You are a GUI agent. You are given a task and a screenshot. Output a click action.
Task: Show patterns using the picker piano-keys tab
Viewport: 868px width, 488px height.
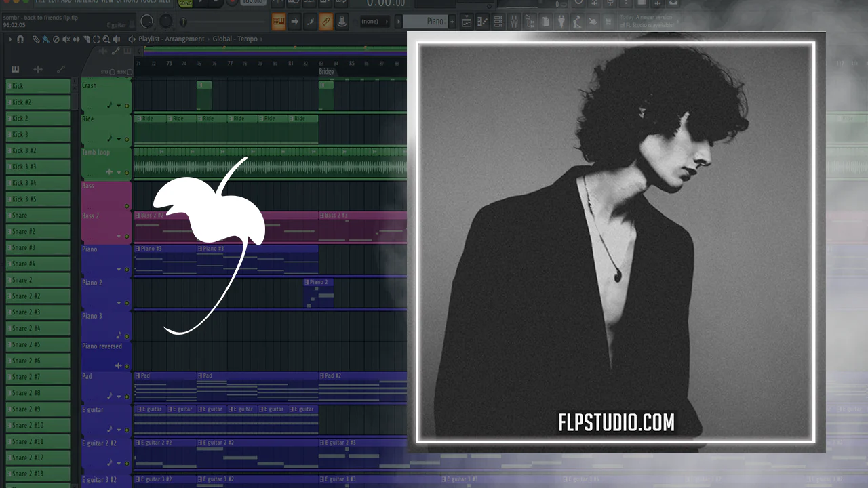pyautogui.click(x=16, y=69)
